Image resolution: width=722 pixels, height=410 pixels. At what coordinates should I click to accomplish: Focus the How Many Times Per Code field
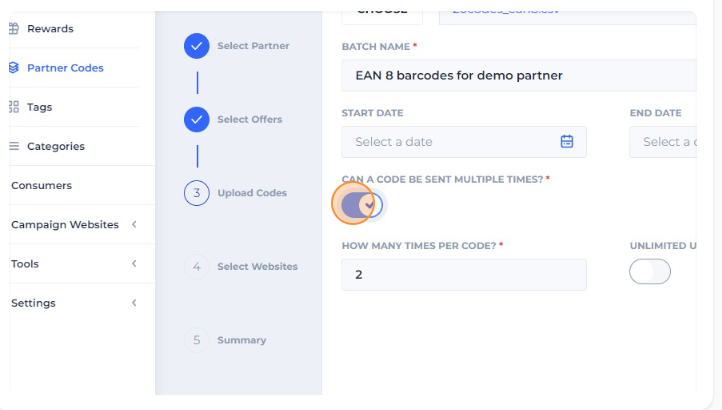pyautogui.click(x=463, y=274)
